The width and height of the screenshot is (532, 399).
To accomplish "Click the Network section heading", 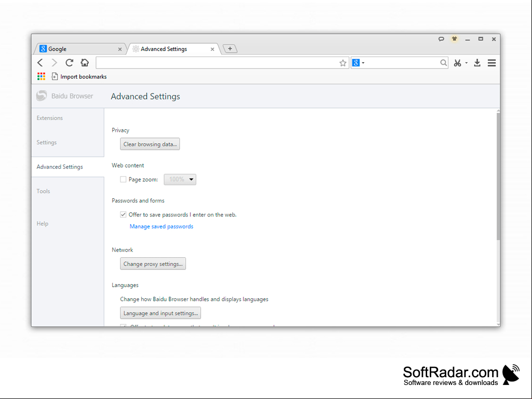I will (122, 250).
